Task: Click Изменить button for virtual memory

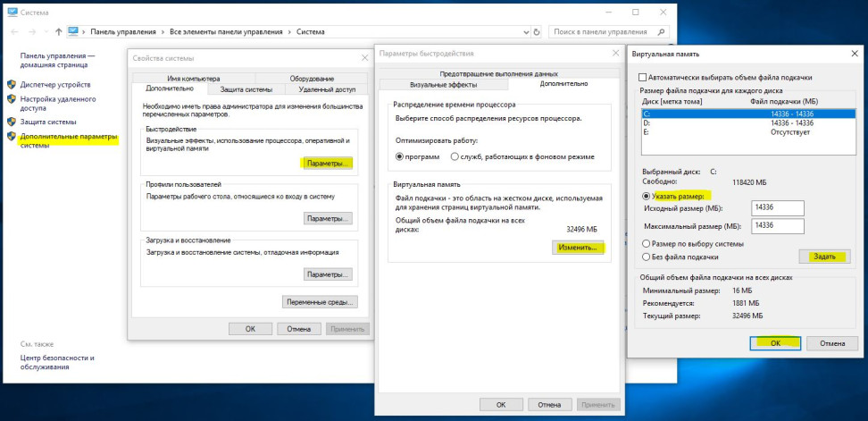Action: (x=578, y=248)
